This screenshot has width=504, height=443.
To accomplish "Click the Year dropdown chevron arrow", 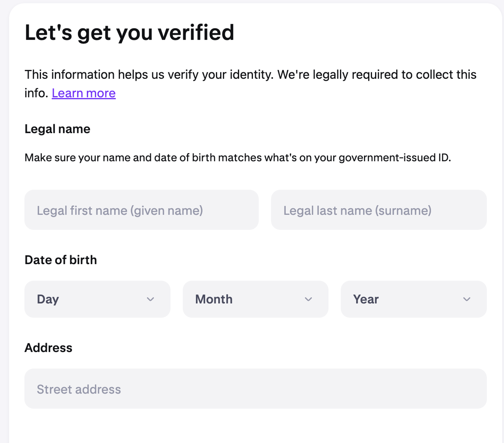I will tap(467, 299).
